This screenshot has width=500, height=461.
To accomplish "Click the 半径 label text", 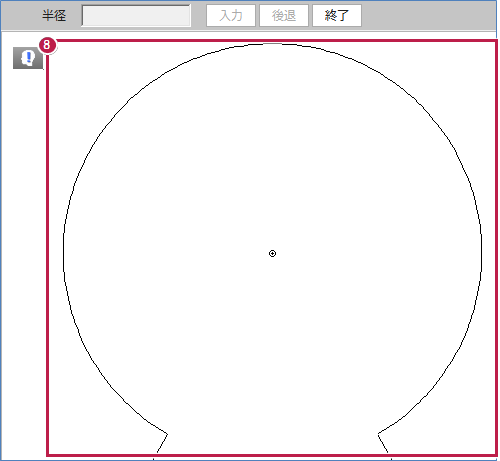I will click(54, 15).
